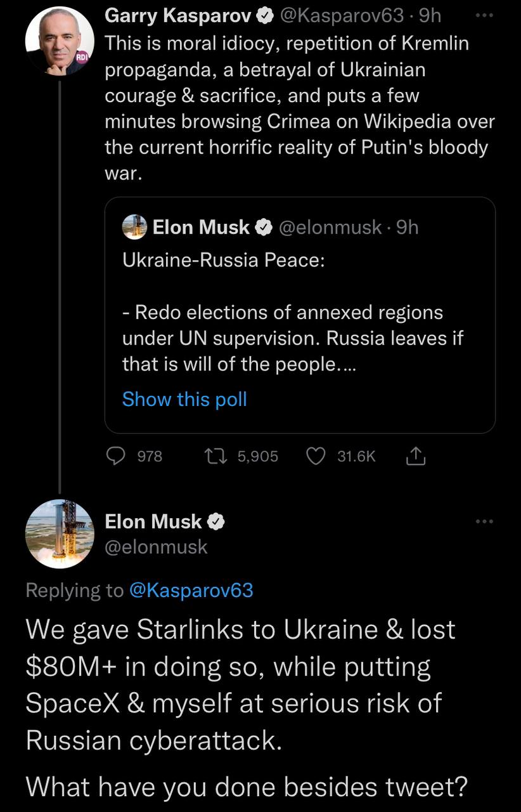Viewport: 521px width, 812px height.
Task: Click Garry Kasparov's verified badge
Action: (264, 16)
